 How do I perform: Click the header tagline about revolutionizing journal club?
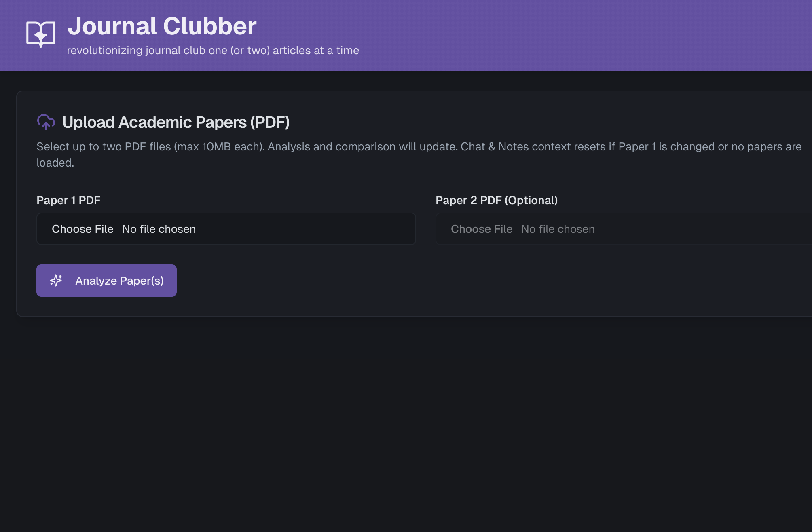tap(213, 51)
